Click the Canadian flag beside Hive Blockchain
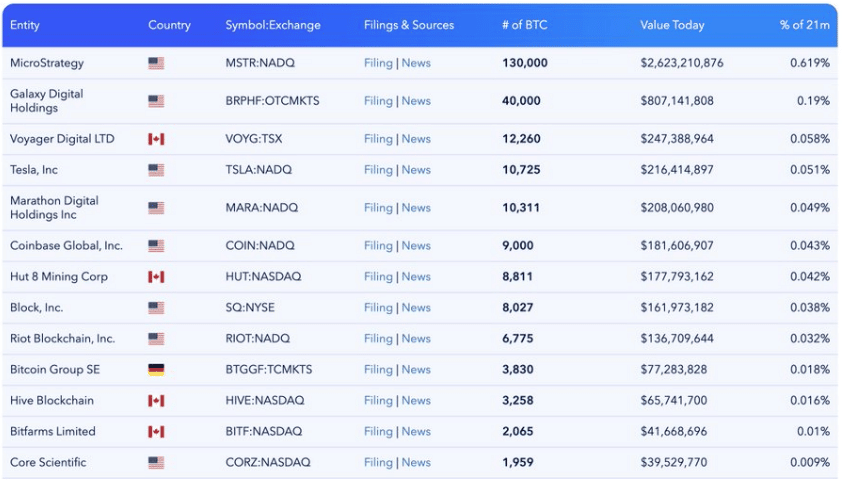 (156, 401)
